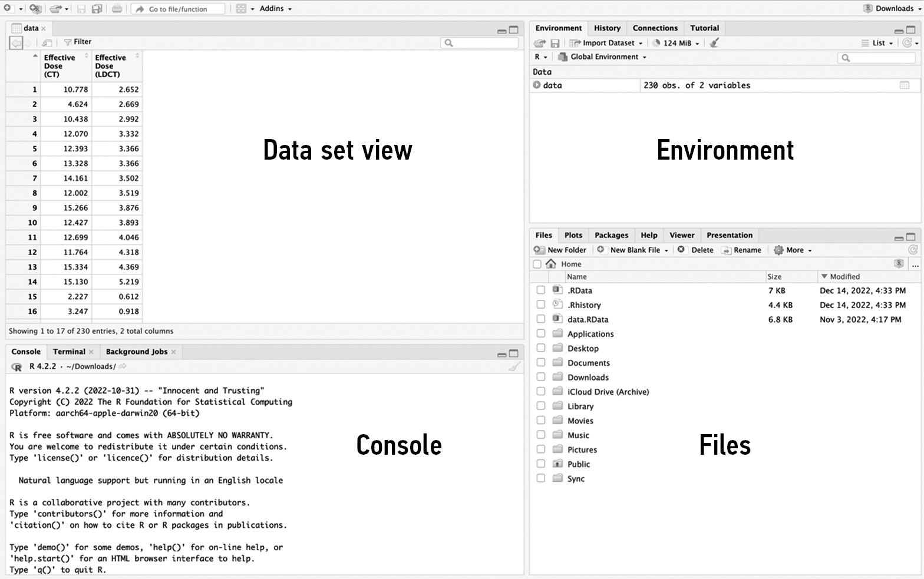Check the box next to data.RData
The height and width of the screenshot is (579, 924).
tap(540, 319)
